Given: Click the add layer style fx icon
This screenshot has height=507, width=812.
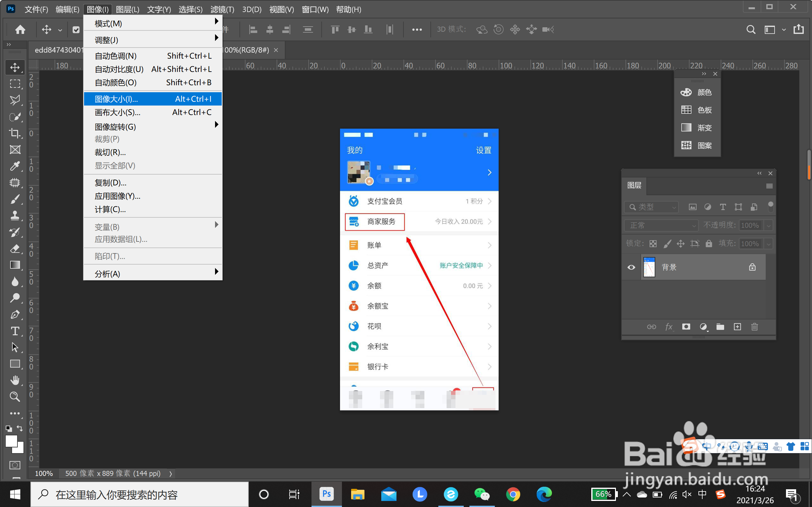Looking at the screenshot, I should (669, 327).
